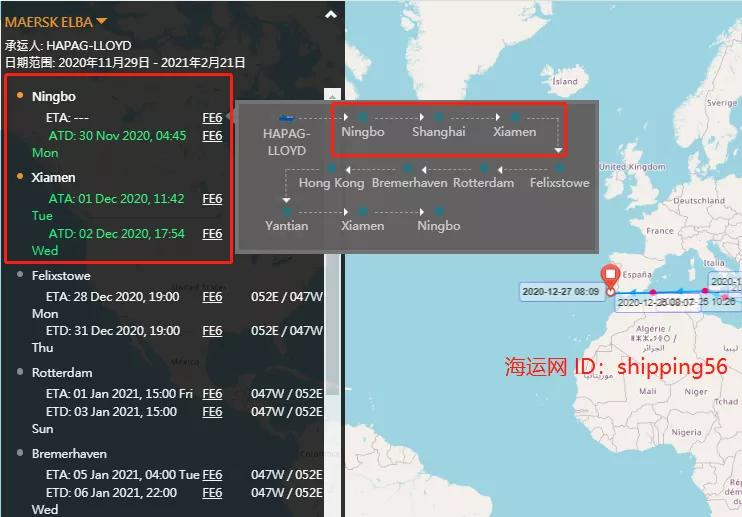Open FE6 link for Rotterdam ETD
This screenshot has width=742, height=517.
[x=212, y=412]
